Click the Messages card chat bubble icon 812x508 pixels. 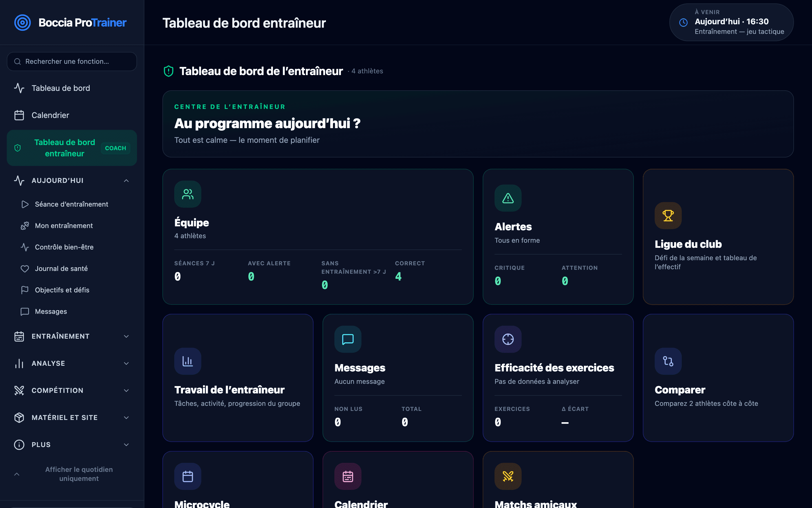tap(348, 339)
